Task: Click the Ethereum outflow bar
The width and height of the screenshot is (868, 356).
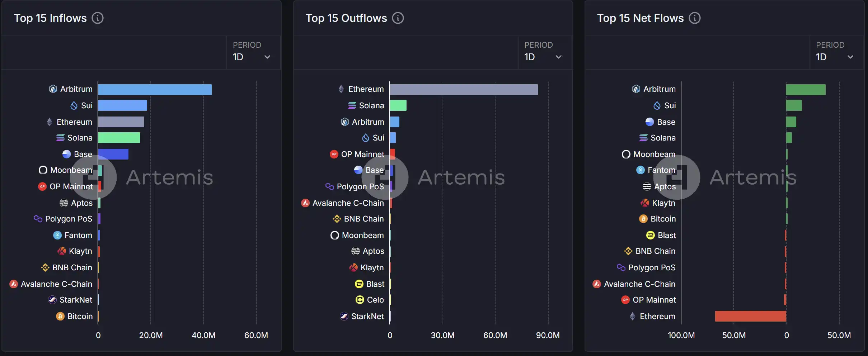Action: click(x=464, y=90)
